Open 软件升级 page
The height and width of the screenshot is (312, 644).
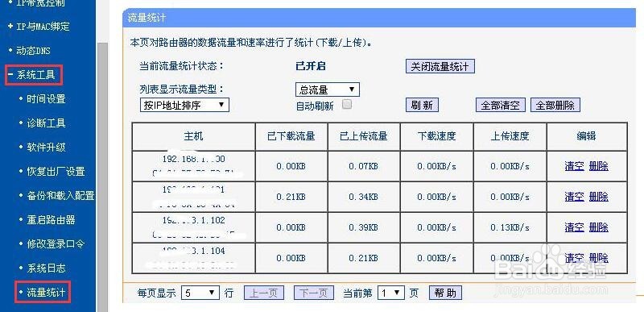coord(46,148)
